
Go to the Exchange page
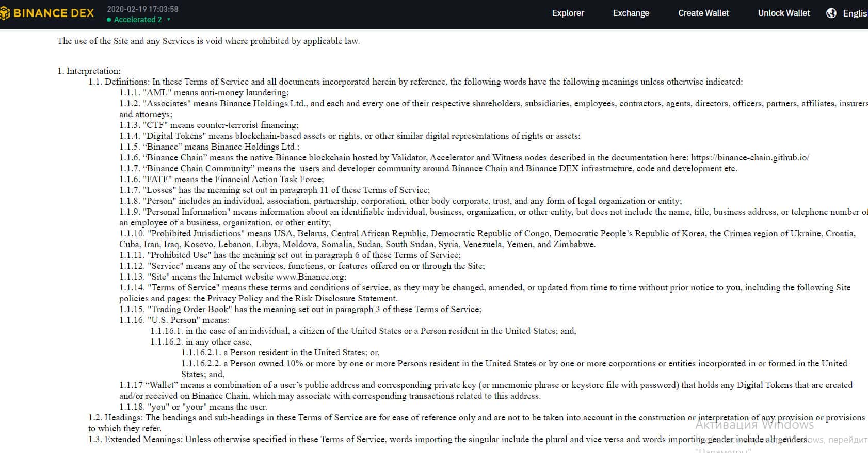point(631,13)
